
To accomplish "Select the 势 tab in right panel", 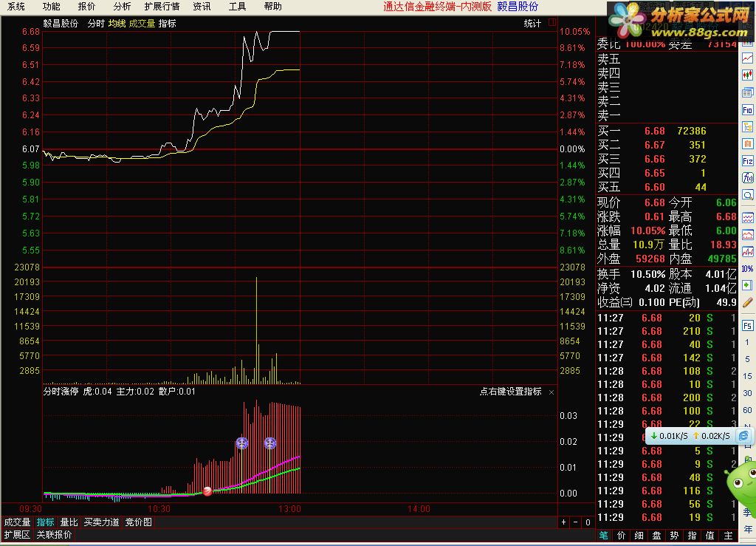I will [675, 536].
